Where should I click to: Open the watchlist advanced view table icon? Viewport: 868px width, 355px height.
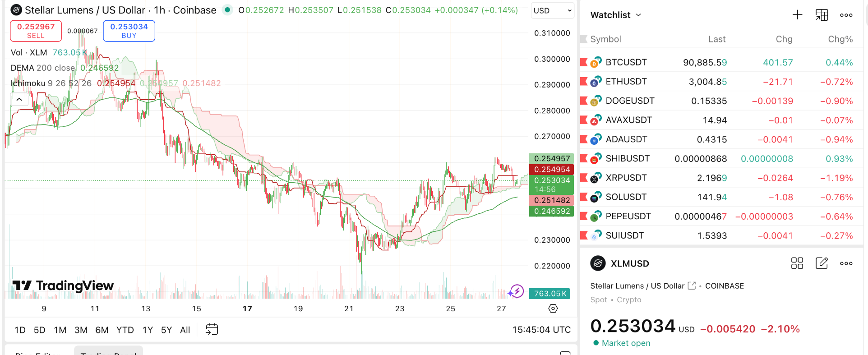822,15
